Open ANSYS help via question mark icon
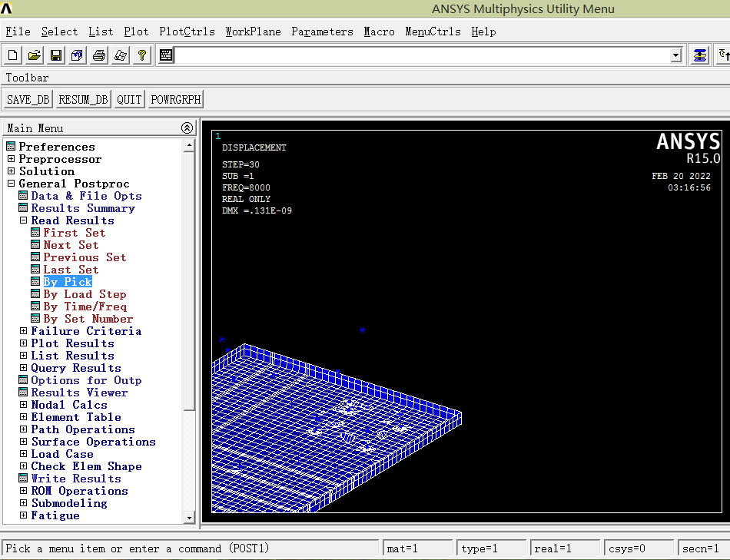This screenshot has width=730, height=560. (141, 55)
